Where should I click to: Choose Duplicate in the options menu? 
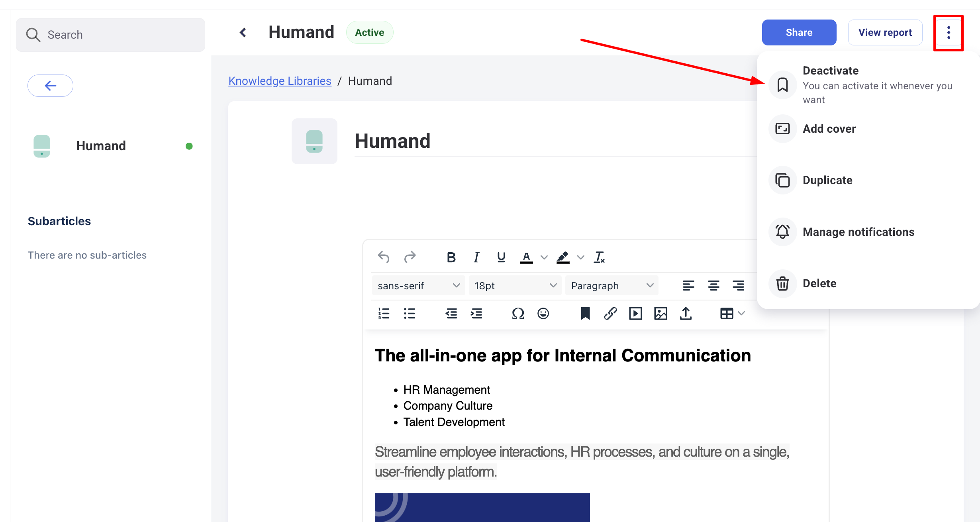coord(827,180)
